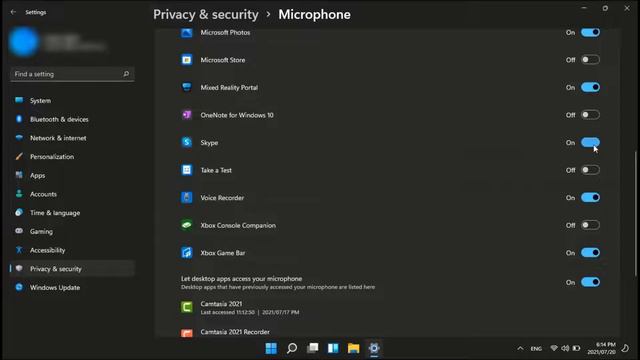Click the Voice Recorder label text
640x360 pixels.
222,198
